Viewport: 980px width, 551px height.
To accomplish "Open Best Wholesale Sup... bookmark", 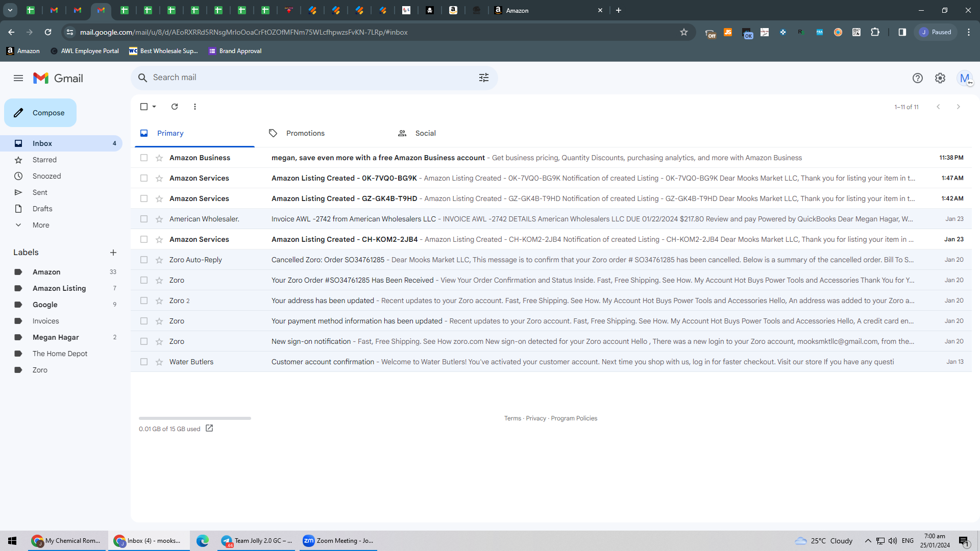I will [163, 51].
